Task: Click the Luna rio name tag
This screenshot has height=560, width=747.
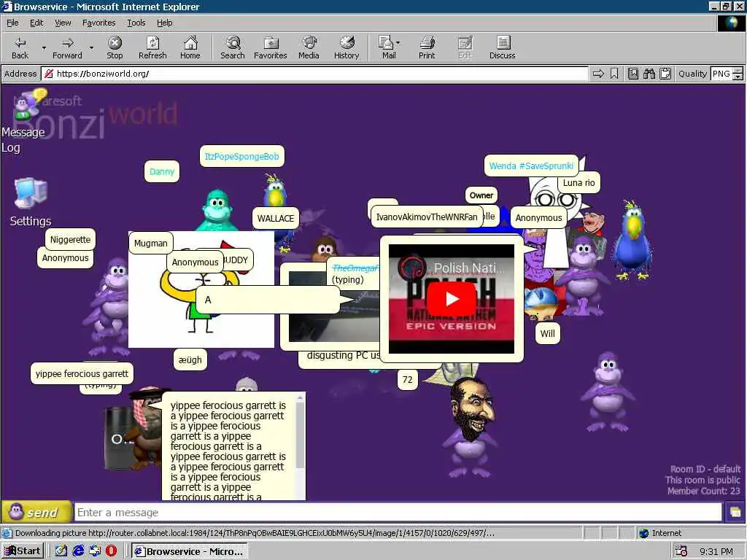Action: (x=578, y=183)
